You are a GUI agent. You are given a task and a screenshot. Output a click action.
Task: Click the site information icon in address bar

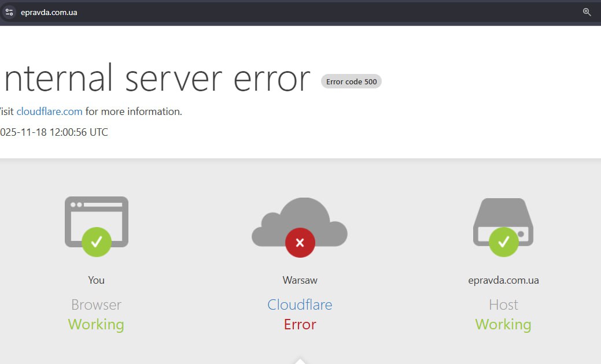(x=9, y=12)
